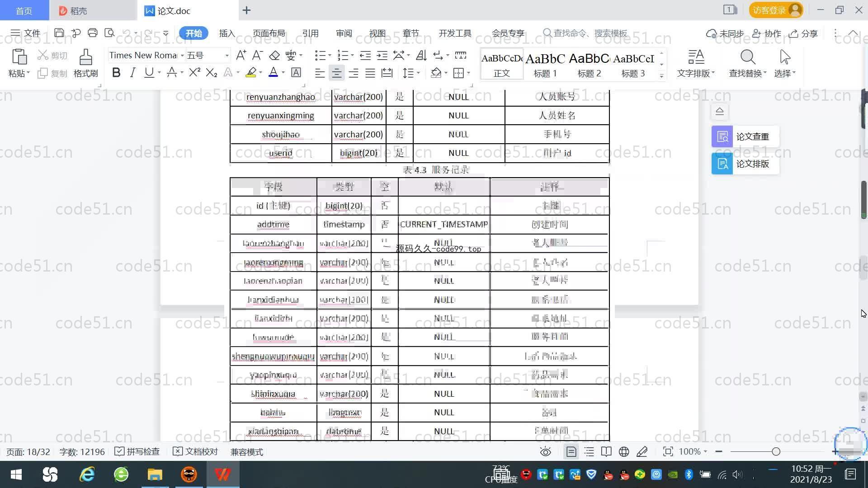Image resolution: width=868 pixels, height=488 pixels.
Task: Apply subscript formatting
Action: click(x=211, y=73)
